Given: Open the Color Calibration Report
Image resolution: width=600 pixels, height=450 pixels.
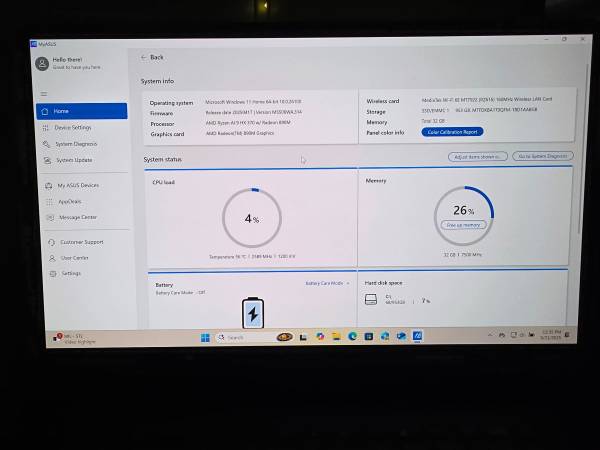Looking at the screenshot, I should (454, 132).
